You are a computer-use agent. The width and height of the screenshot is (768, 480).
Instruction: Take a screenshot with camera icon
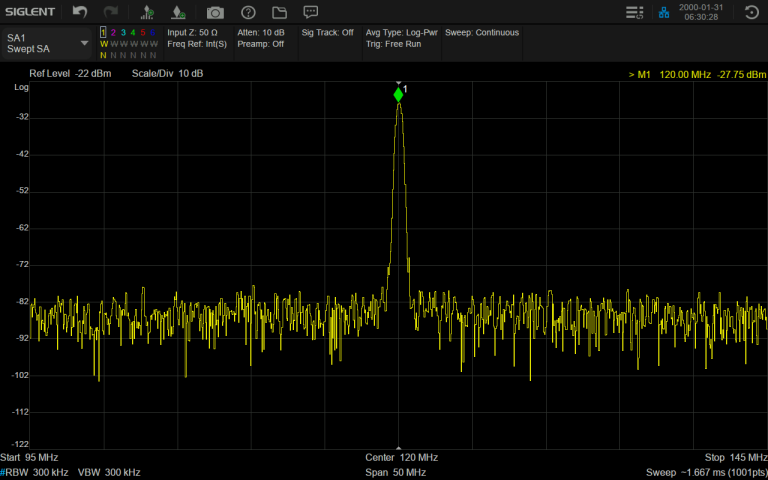[215, 12]
